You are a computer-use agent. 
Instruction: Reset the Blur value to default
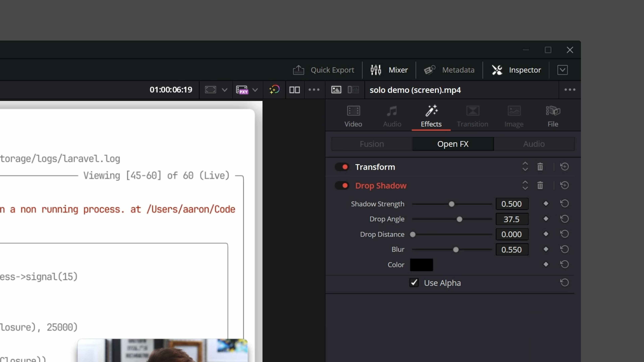point(565,249)
